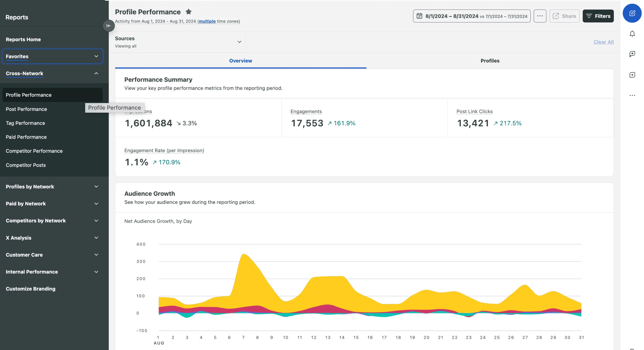This screenshot has width=644, height=350.
Task: Open the date range picker 8/1/2024 – 8/31/2024
Action: 472,16
